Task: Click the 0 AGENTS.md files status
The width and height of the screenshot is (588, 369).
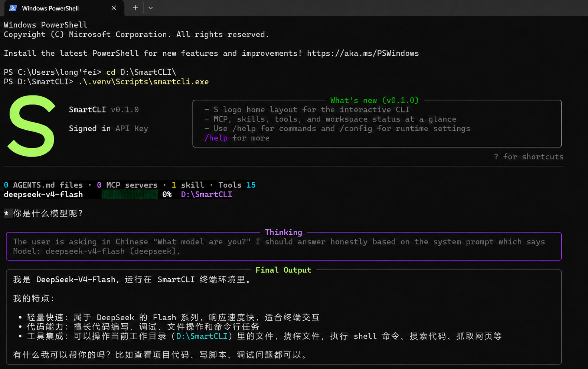Action: pos(43,185)
